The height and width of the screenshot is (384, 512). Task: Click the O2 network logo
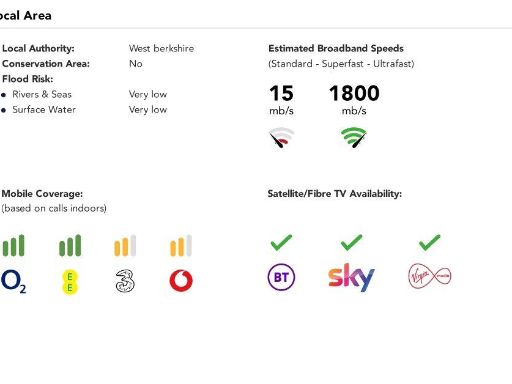(13, 282)
